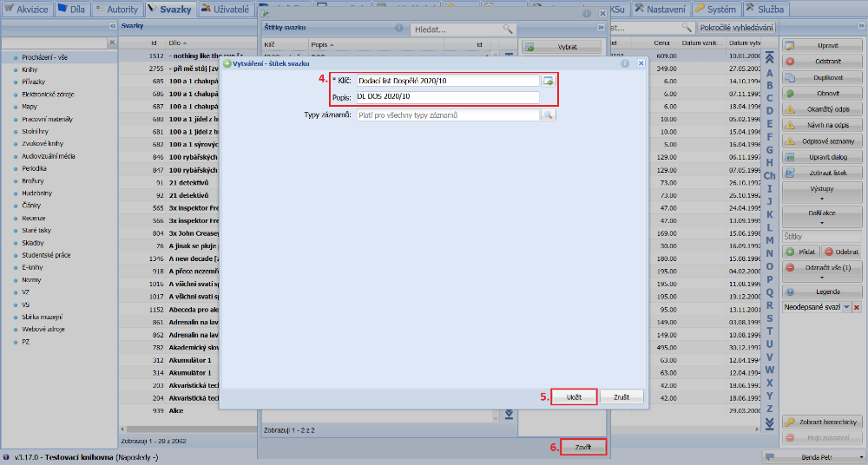Collapse the left sidebar with the double-arrow icon
The width and height of the screenshot is (868, 465).
coord(111,26)
